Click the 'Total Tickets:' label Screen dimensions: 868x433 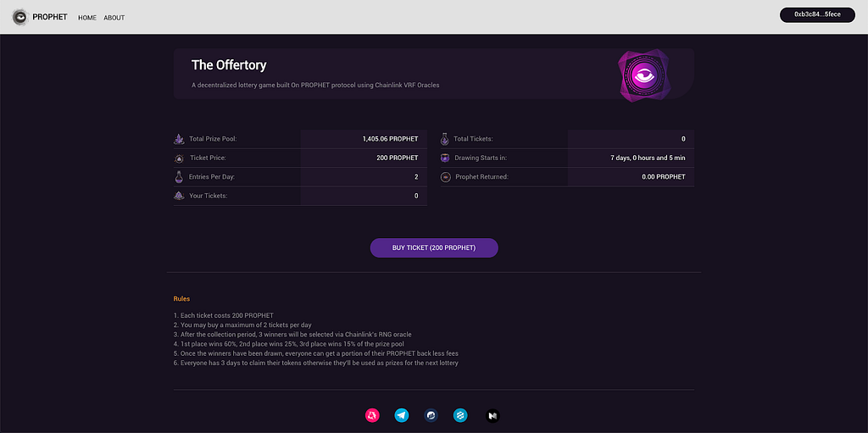click(473, 139)
